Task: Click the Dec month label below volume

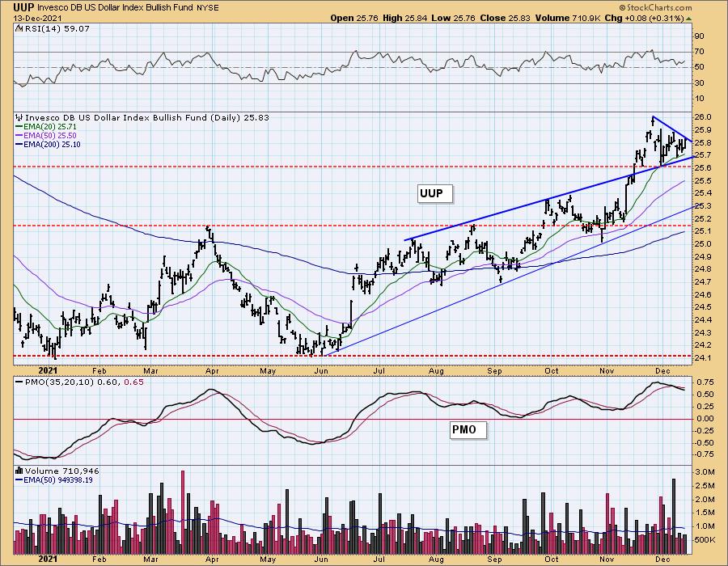Action: (x=663, y=559)
